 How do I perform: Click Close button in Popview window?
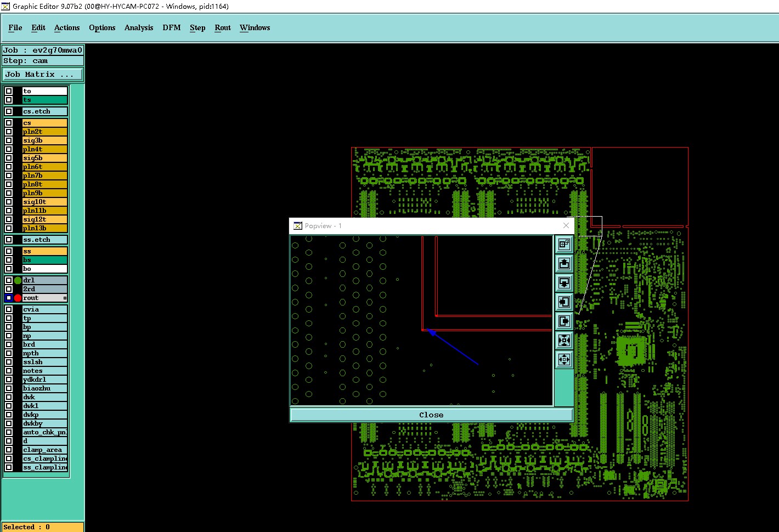click(431, 415)
